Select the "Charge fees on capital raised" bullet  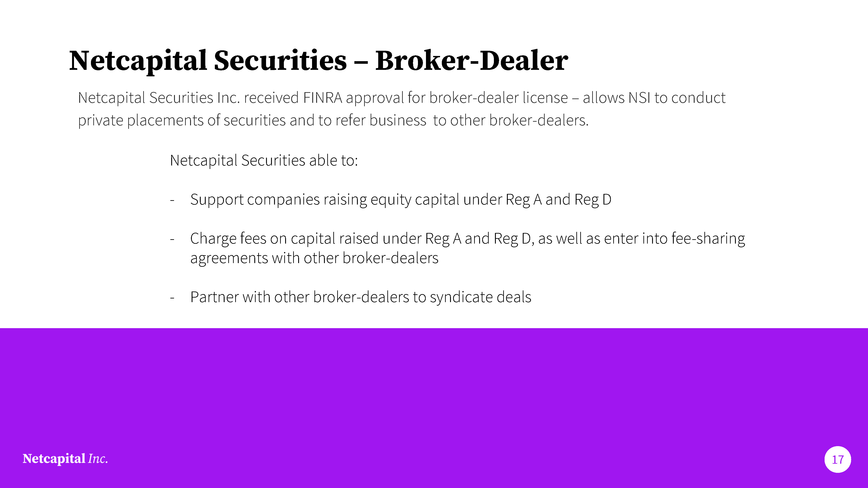tap(467, 238)
